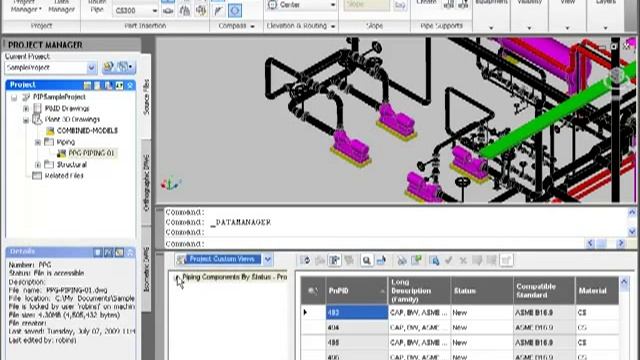Expand P&ID Drawings tree node
The height and width of the screenshot is (360, 640).
pyautogui.click(x=26, y=109)
